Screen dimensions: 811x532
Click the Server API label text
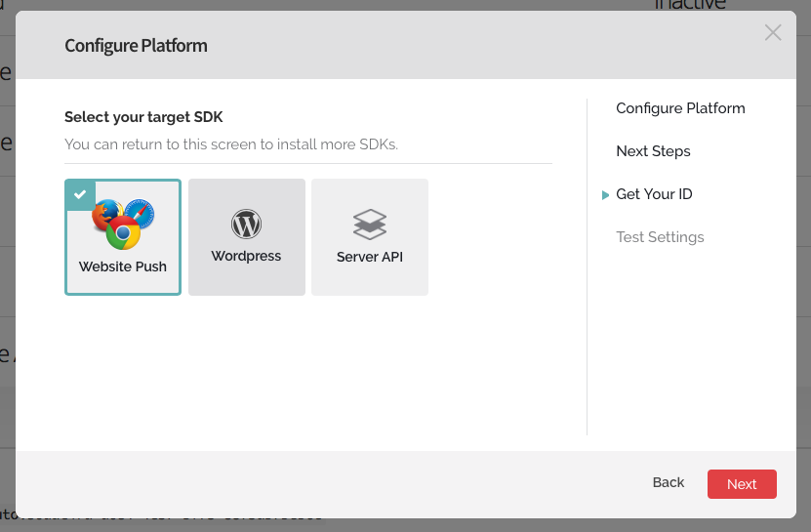(370, 257)
